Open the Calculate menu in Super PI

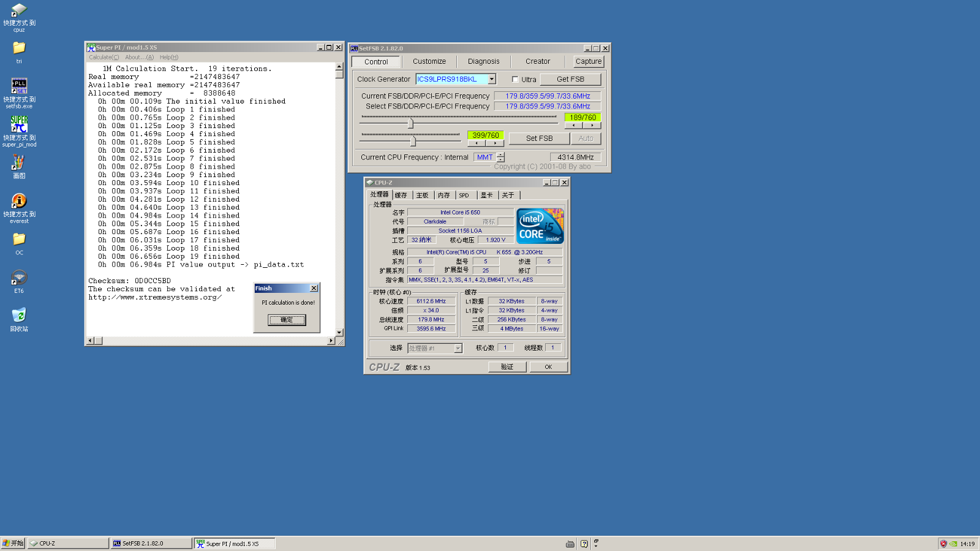[x=104, y=57]
